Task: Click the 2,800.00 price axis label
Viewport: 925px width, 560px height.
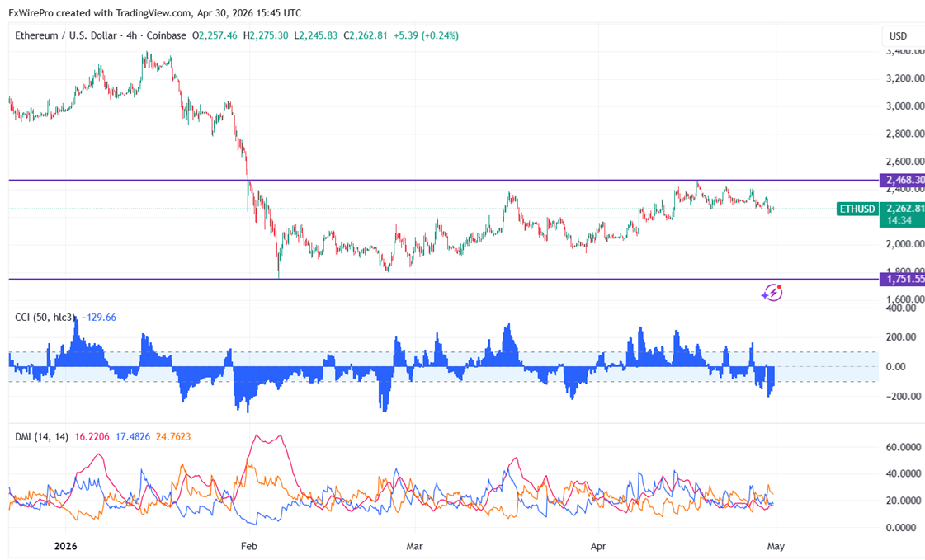Action: coord(905,134)
